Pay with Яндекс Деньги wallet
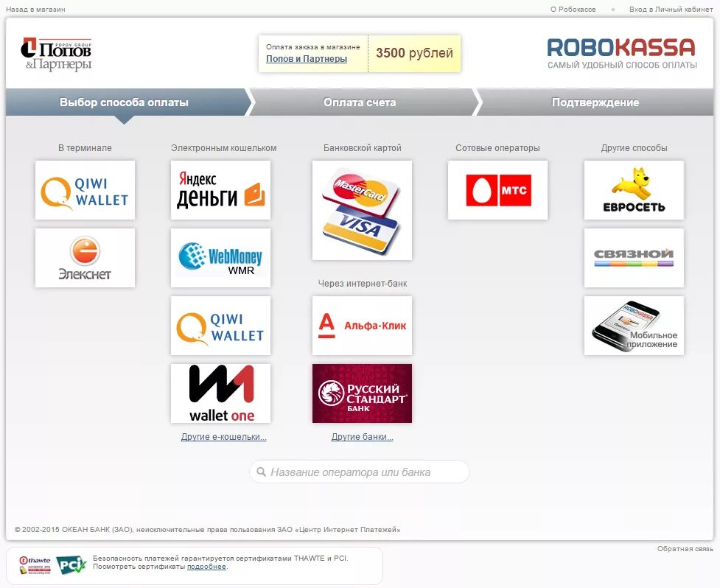This screenshot has height=588, width=720. (x=220, y=190)
